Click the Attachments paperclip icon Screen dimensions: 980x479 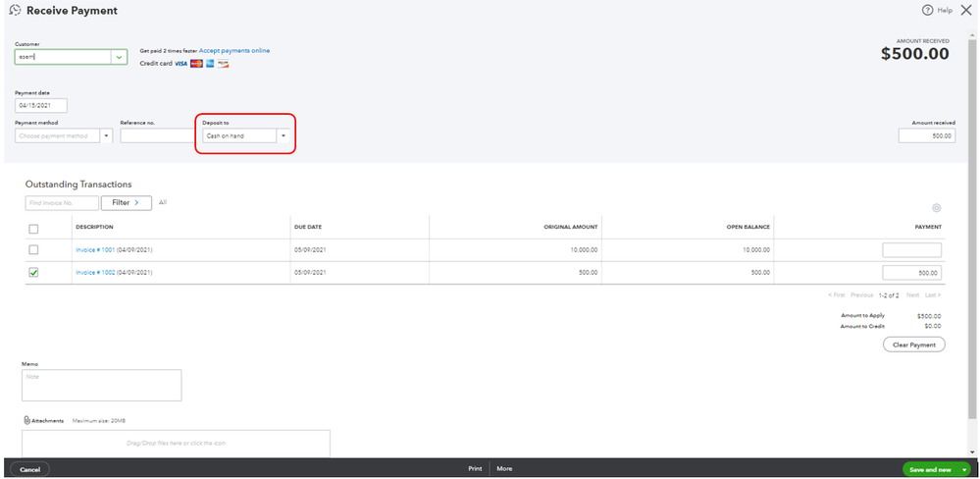click(26, 421)
